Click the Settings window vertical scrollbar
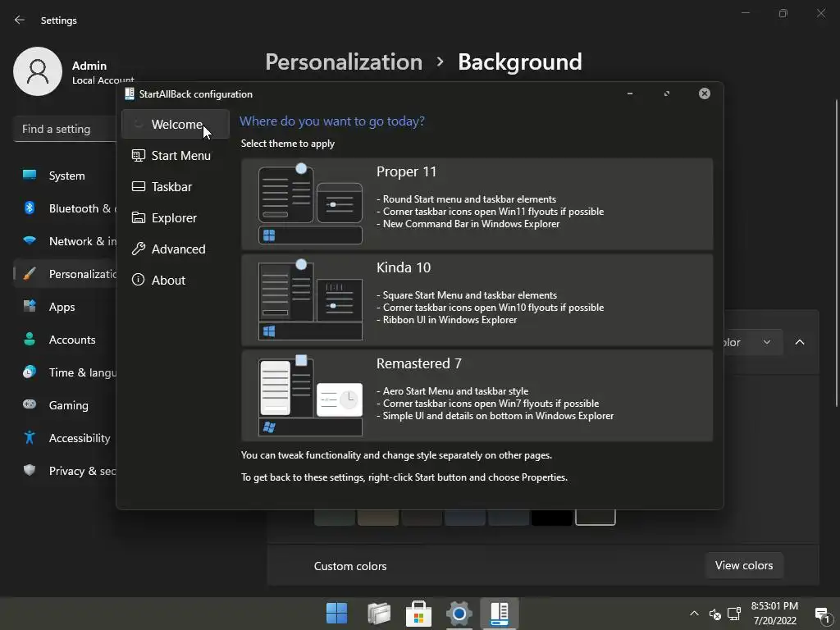 (837, 252)
